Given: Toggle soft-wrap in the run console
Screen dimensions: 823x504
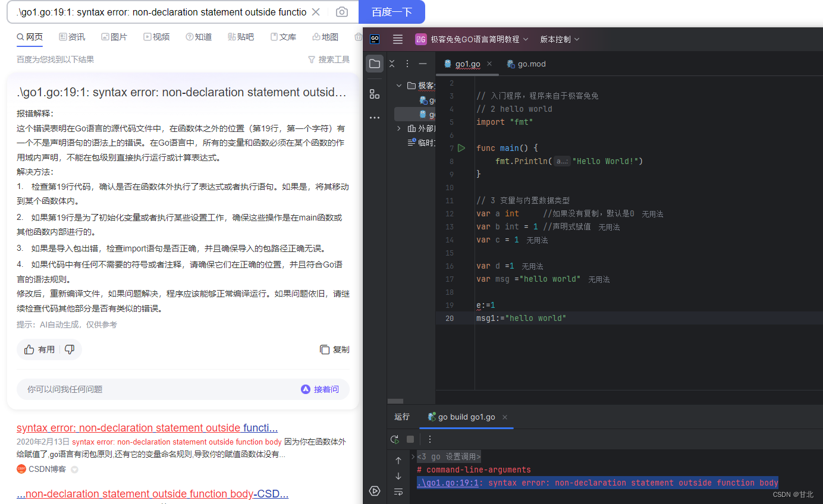Looking at the screenshot, I should (398, 492).
